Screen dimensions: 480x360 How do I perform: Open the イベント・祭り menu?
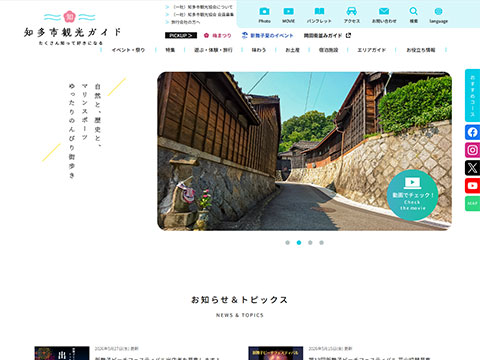click(128, 50)
